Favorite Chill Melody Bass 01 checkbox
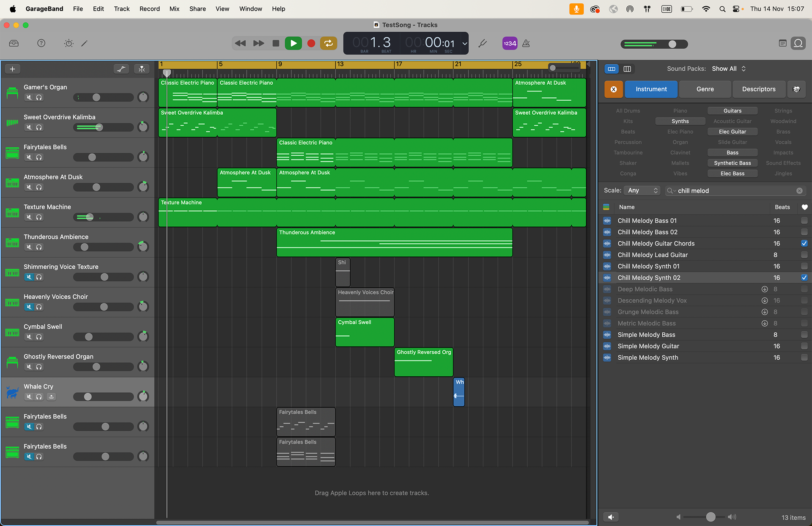812x526 pixels. point(804,220)
